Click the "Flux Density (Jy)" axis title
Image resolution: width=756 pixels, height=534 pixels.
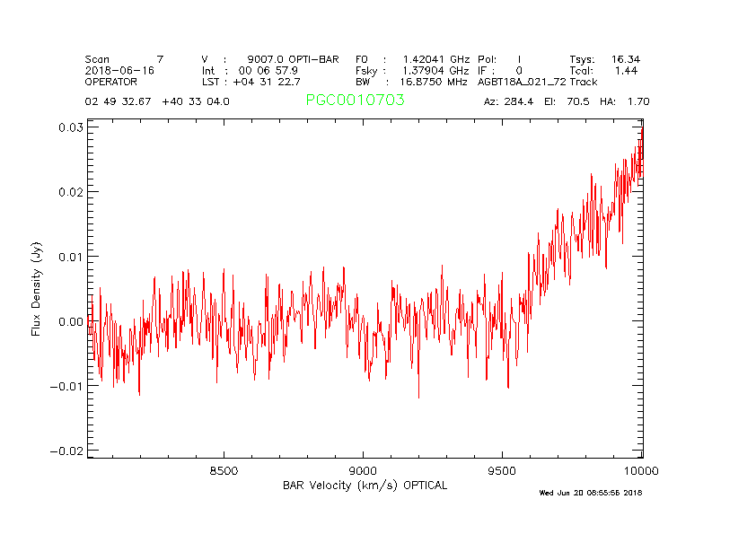tap(37, 289)
